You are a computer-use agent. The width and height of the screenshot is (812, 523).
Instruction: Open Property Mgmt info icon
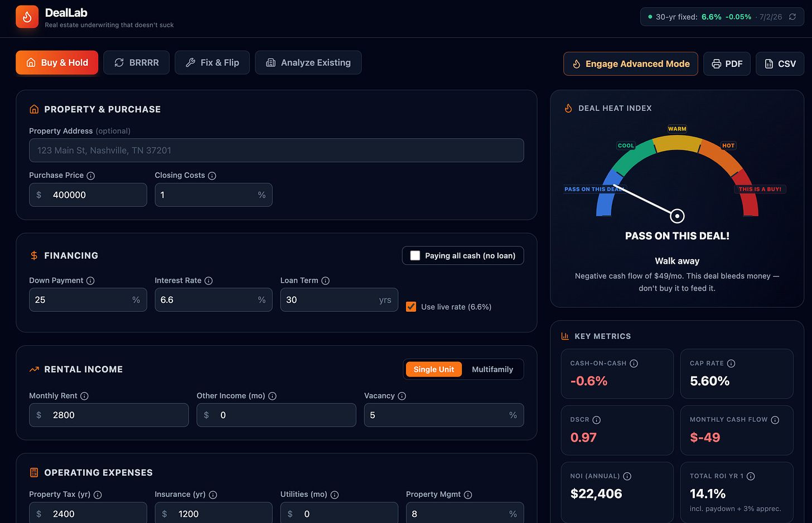click(468, 495)
